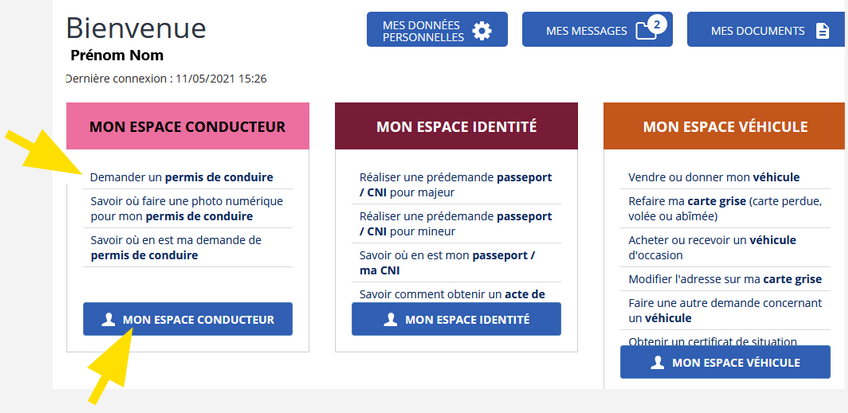Screen dimensions: 848x413
Task: Check status of ma demande de permis de conduire
Action: click(176, 247)
